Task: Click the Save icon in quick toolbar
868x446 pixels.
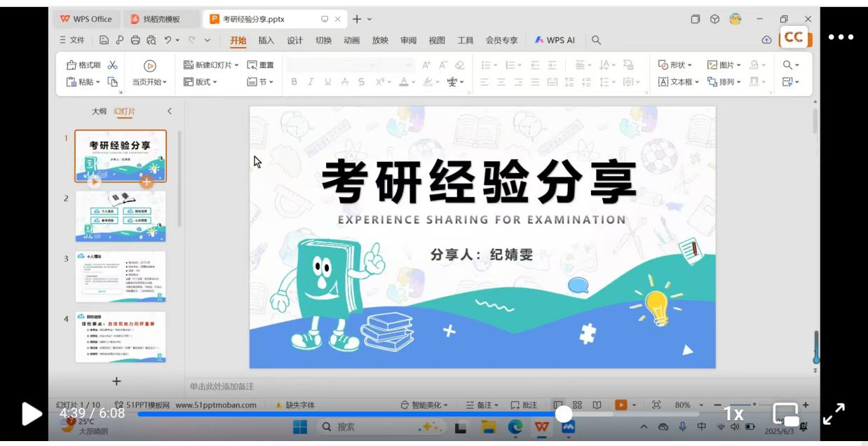Action: pos(104,41)
